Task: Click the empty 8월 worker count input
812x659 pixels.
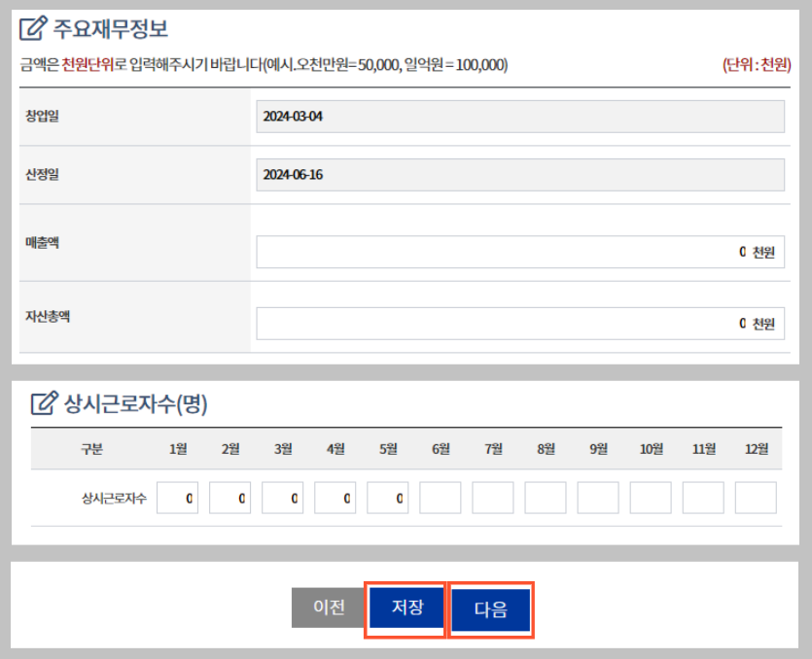Action: (x=546, y=498)
